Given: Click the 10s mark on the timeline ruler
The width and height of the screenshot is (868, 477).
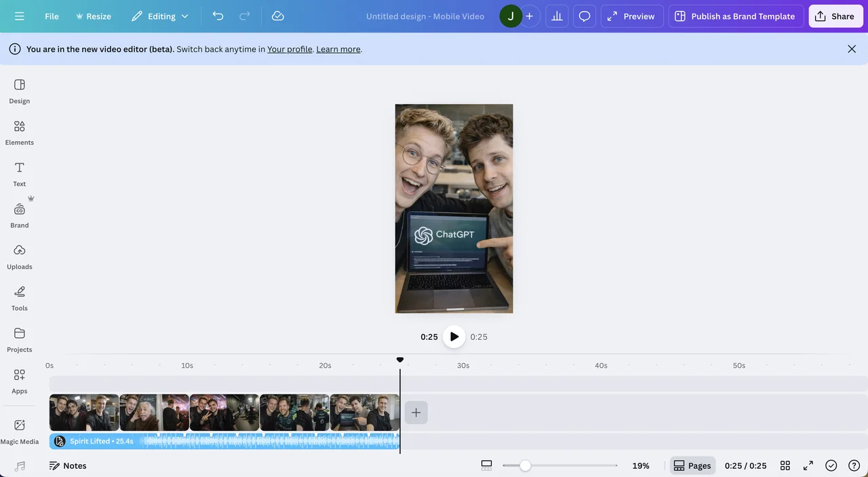Looking at the screenshot, I should tap(187, 365).
